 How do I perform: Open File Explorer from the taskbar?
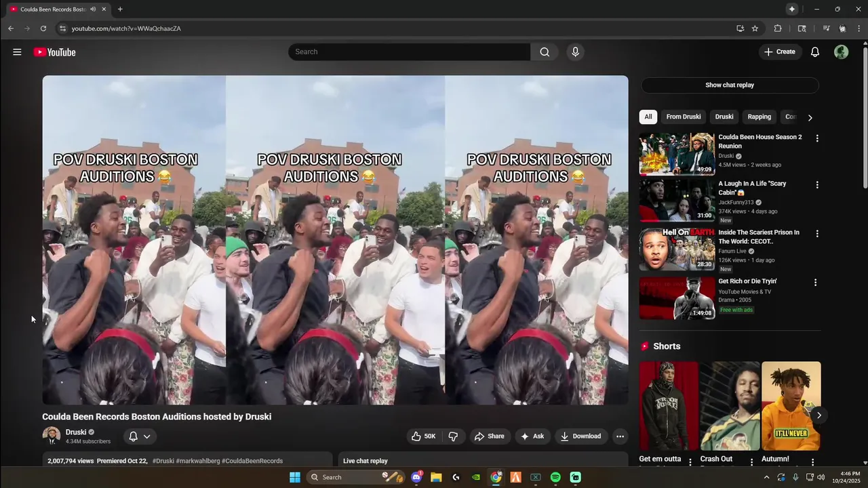pos(436,477)
